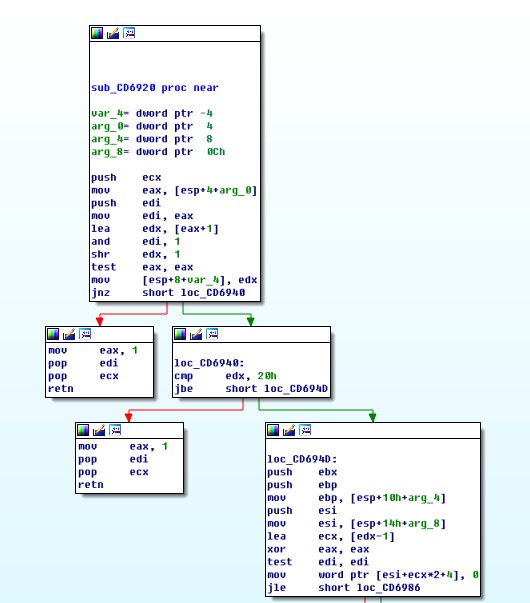Click 'mov esi, [esp+14h+arg_8]' instruction
Screen dimensions: 530x603
click(x=357, y=523)
